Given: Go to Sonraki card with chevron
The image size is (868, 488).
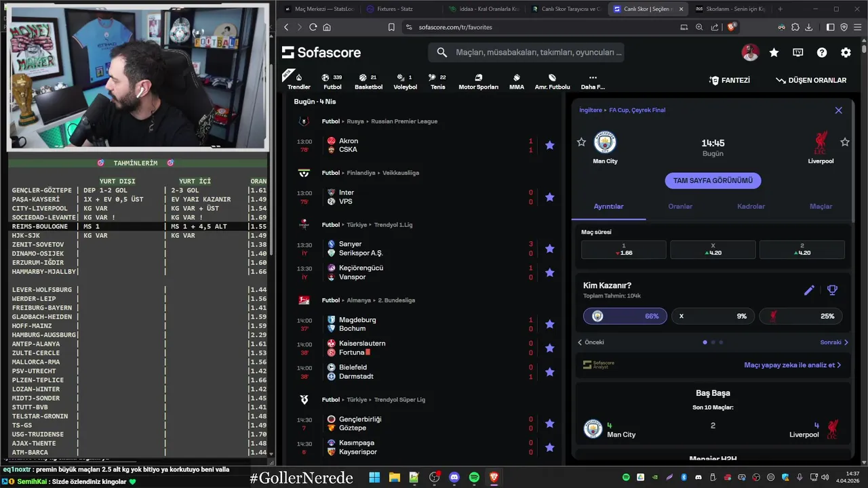Looking at the screenshot, I should 834,342.
